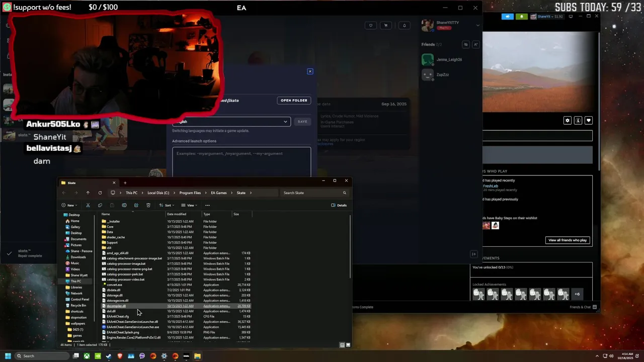Click the add friend icon in EA app
The height and width of the screenshot is (362, 644).
[x=475, y=44]
